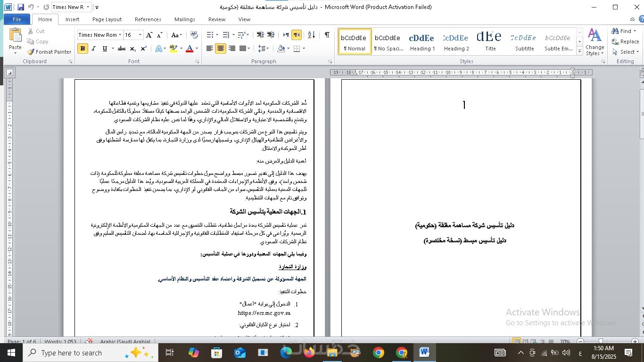The width and height of the screenshot is (644, 362).
Task: Open File Explorer from the taskbar
Action: pyautogui.click(x=332, y=353)
